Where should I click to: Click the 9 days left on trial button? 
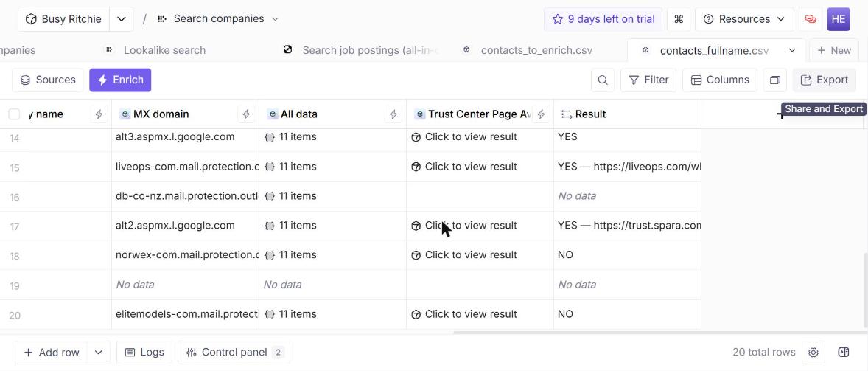click(603, 19)
